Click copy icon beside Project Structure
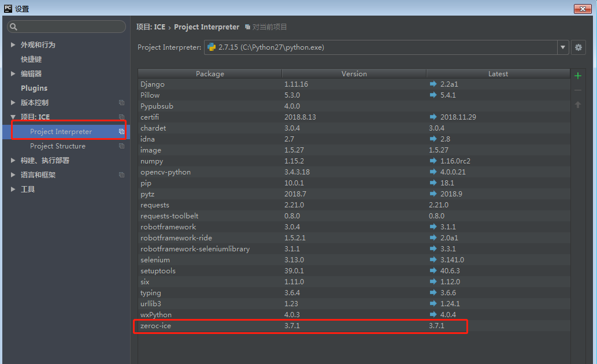The height and width of the screenshot is (364, 597). (x=121, y=146)
